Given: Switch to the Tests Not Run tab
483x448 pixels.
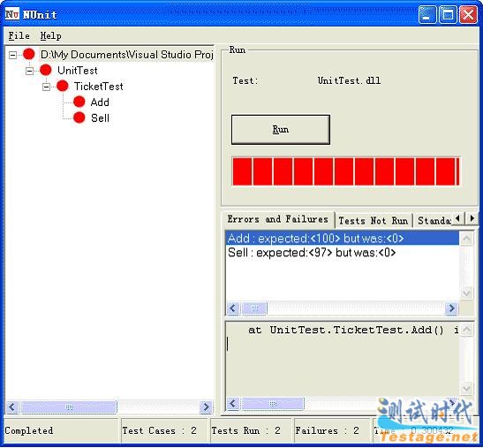Looking at the screenshot, I should 374,220.
